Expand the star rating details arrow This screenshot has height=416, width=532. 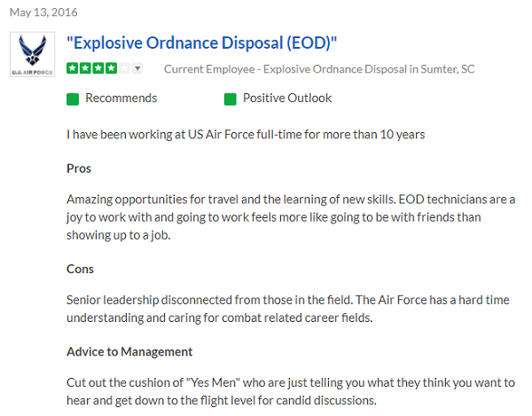pyautogui.click(x=137, y=69)
